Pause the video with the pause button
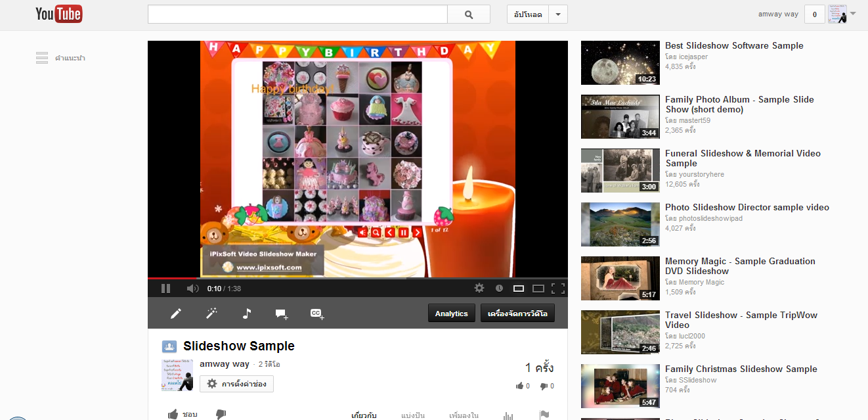 [x=165, y=288]
